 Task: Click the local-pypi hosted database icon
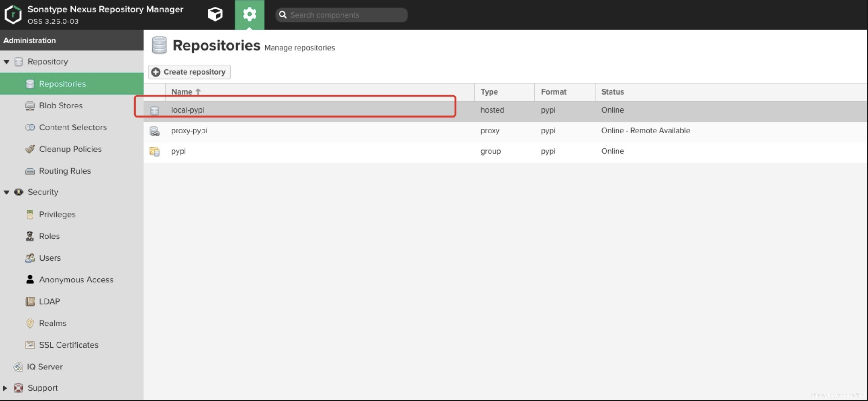(154, 110)
